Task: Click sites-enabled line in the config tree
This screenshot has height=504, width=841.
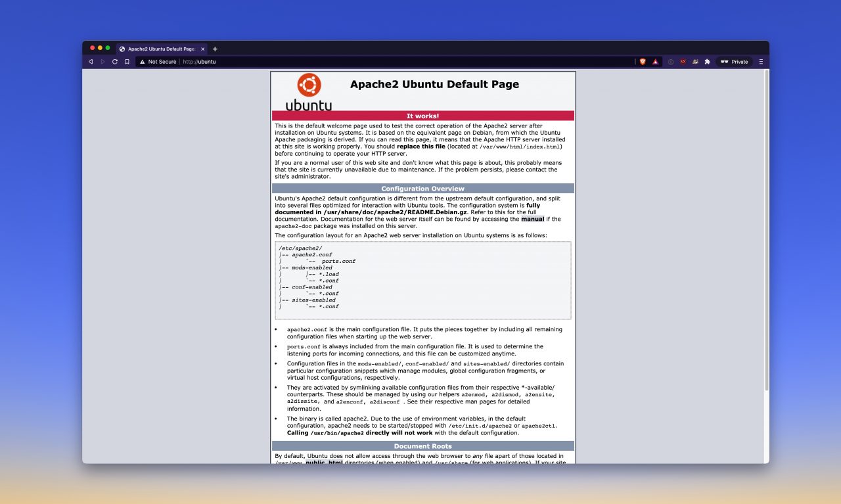Action: (x=307, y=300)
